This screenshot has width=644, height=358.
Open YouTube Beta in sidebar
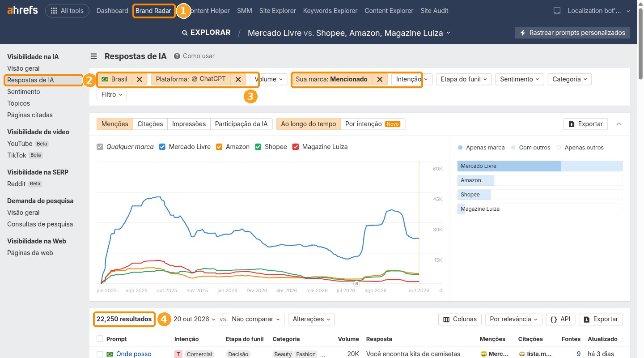[28, 144]
